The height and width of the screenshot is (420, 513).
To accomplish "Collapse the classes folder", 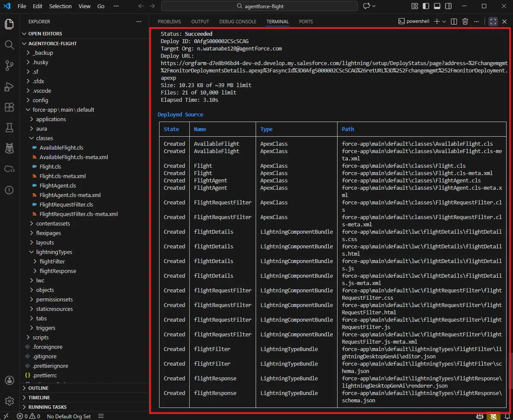I will point(84,138).
